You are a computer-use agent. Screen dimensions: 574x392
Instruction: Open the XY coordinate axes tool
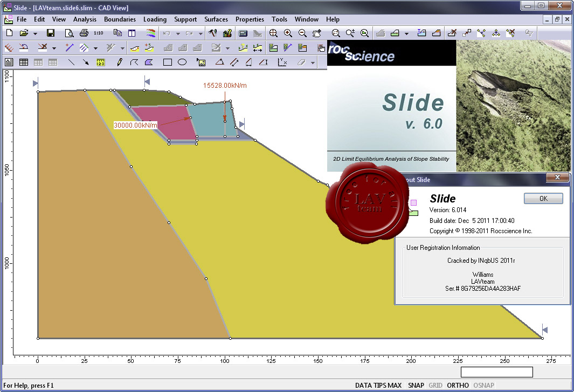pyautogui.click(x=282, y=62)
